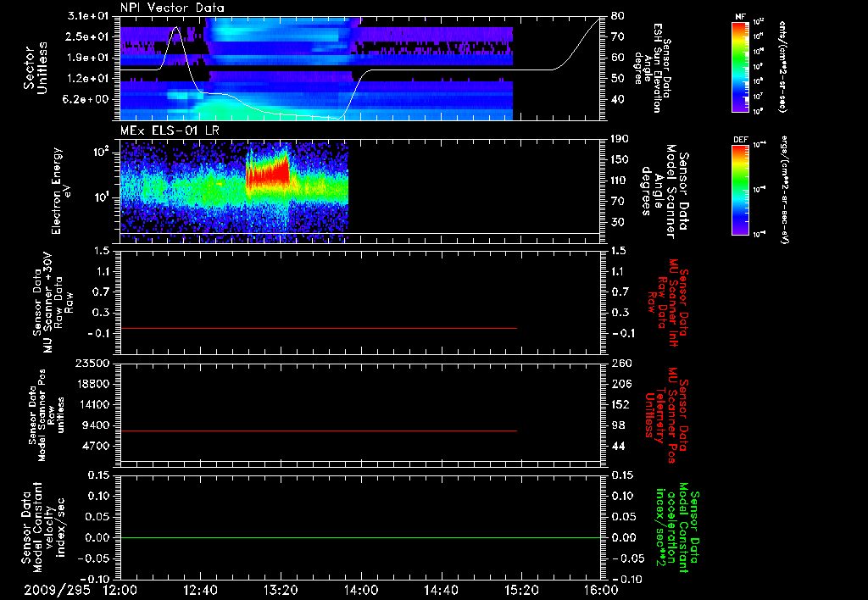Click the green line in the velocity panel
The width and height of the screenshot is (868, 600).
click(x=360, y=537)
